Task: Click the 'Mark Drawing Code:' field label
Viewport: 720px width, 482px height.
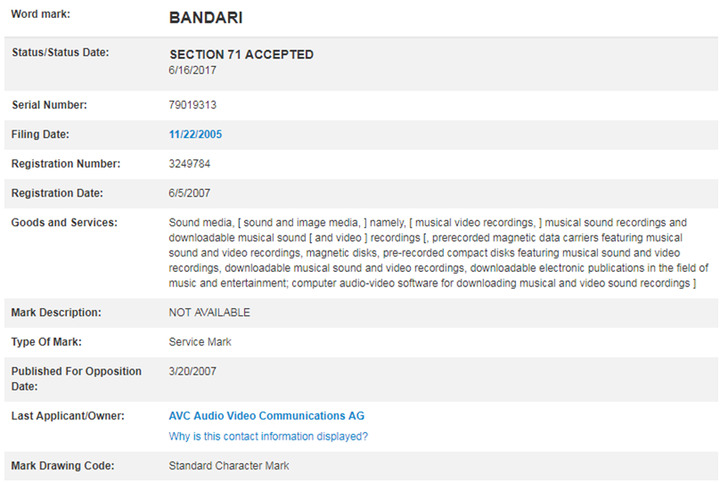Action: [x=63, y=466]
